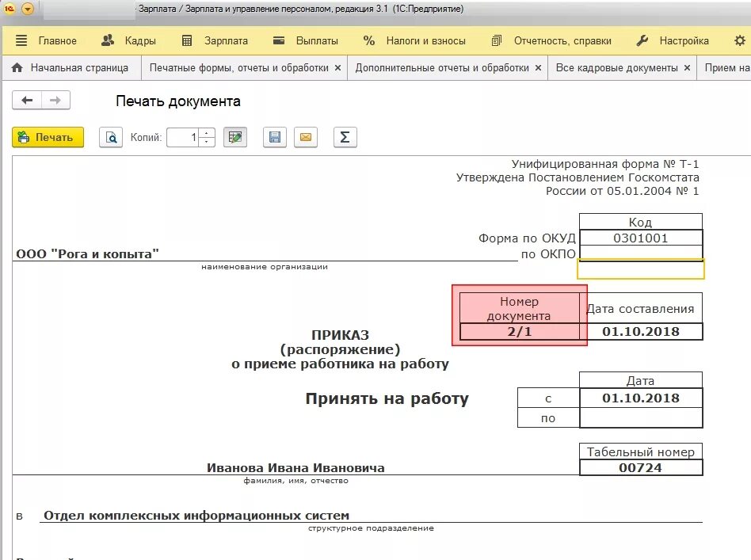Switch to Прием на... tab

click(x=726, y=67)
